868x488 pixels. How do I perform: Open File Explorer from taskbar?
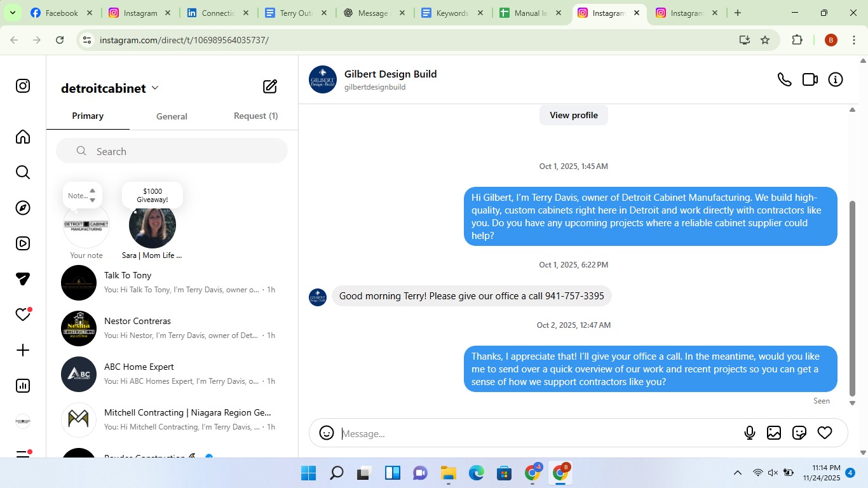pyautogui.click(x=449, y=473)
